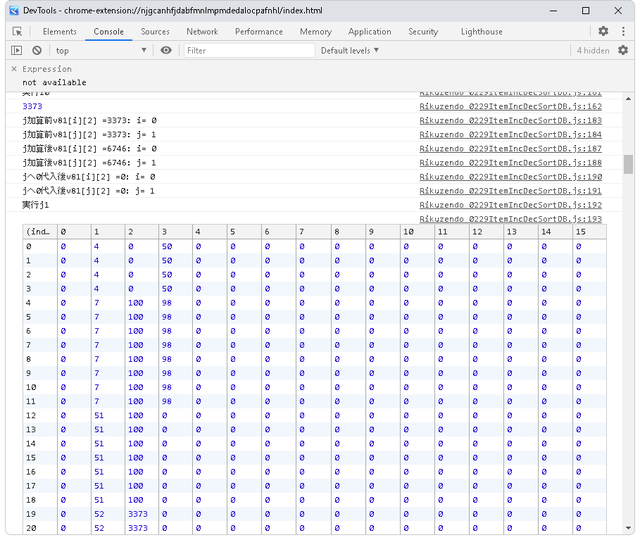Open the Default levels dropdown
The width and height of the screenshot is (640, 540).
(x=350, y=50)
